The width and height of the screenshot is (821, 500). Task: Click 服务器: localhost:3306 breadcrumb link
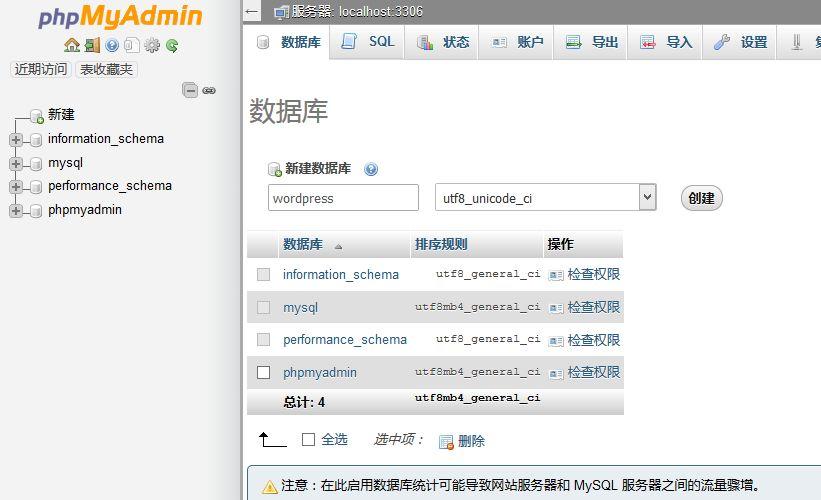[x=357, y=12]
